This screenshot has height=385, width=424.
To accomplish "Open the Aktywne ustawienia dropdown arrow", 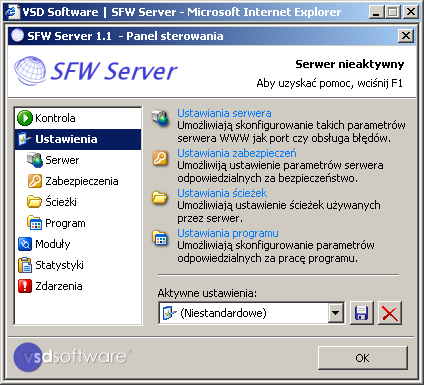I will click(x=336, y=313).
